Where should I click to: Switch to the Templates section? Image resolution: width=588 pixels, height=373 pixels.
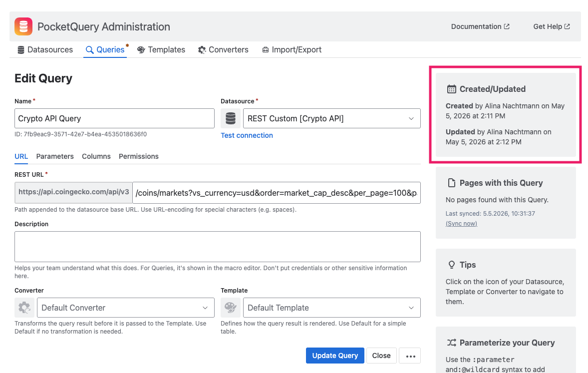[x=161, y=50]
